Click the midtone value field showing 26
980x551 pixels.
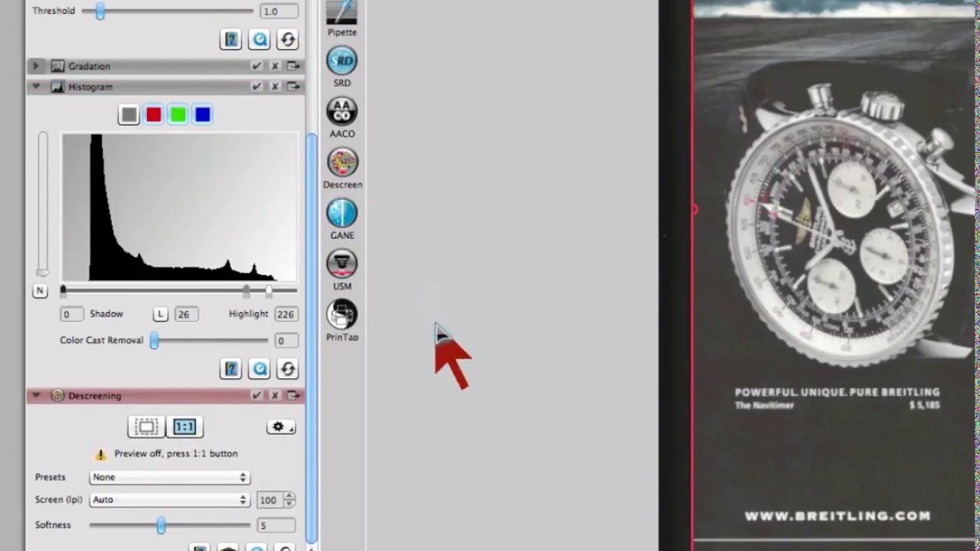pos(185,315)
